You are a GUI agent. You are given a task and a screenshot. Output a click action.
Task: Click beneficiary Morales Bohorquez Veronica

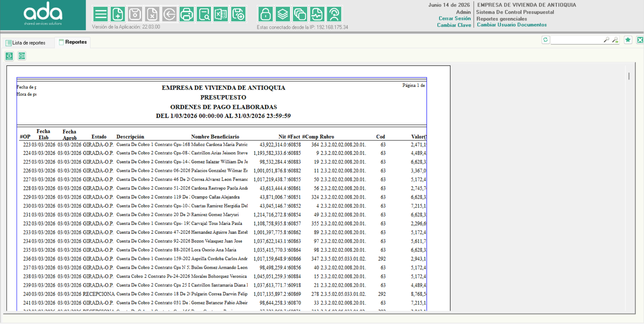tap(219, 276)
